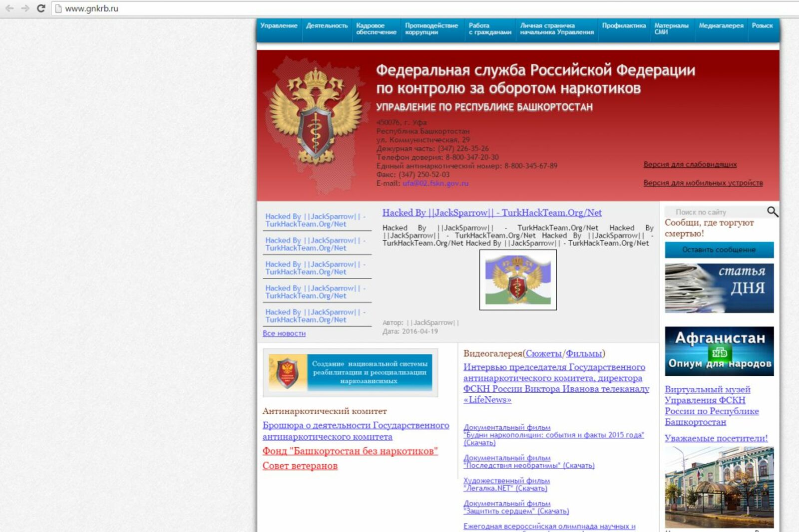Click the Оставить сообщение button
The image size is (799, 532).
[x=719, y=250]
